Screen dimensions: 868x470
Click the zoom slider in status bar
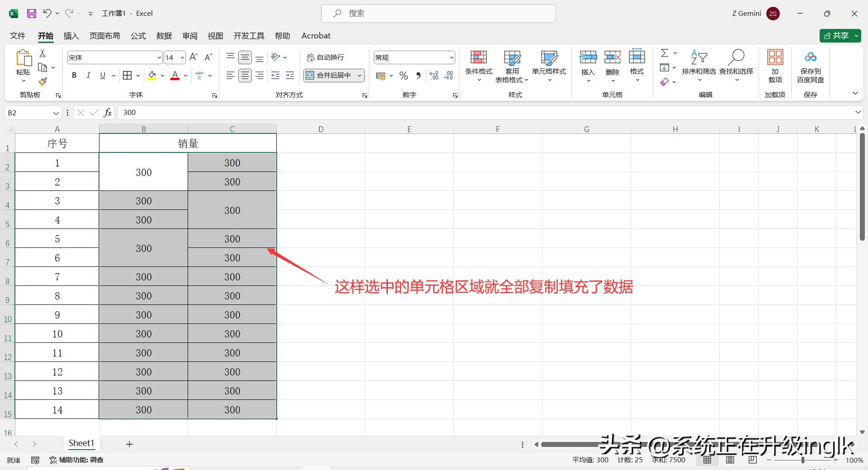[x=802, y=460]
